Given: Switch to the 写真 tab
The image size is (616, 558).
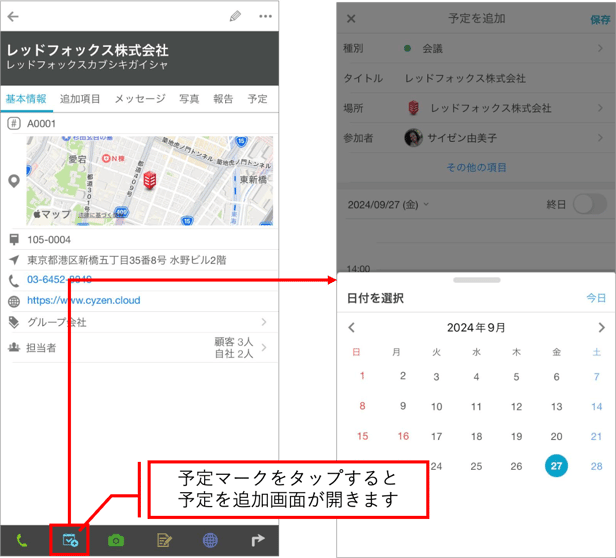Looking at the screenshot, I should click(x=189, y=99).
